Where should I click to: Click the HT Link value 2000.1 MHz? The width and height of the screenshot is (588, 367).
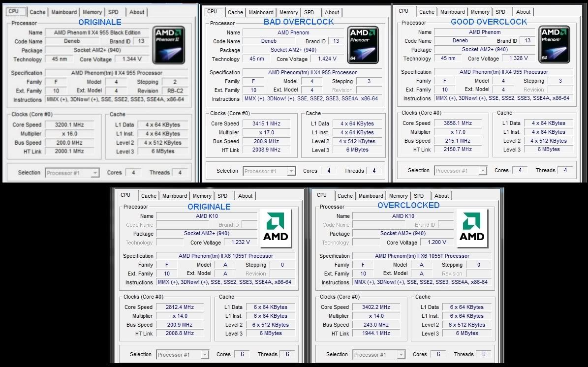[69, 151]
